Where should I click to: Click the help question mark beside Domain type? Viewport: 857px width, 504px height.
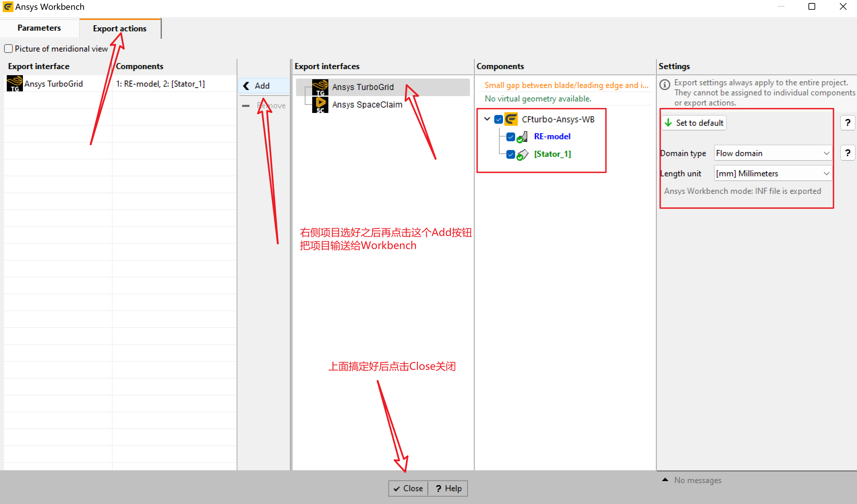coord(848,153)
